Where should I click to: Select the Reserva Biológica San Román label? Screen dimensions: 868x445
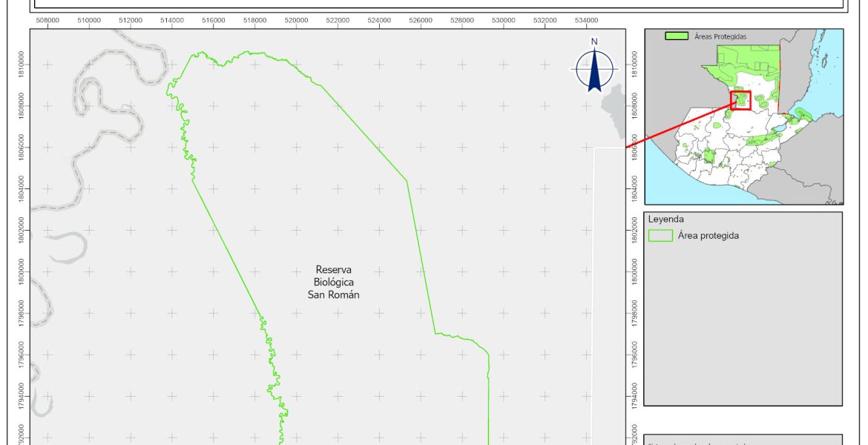click(333, 282)
